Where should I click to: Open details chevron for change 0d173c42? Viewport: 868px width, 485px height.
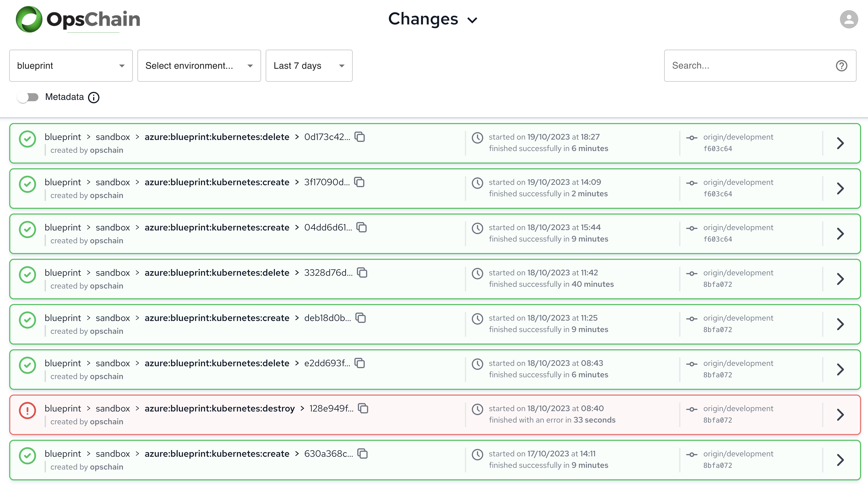(840, 143)
